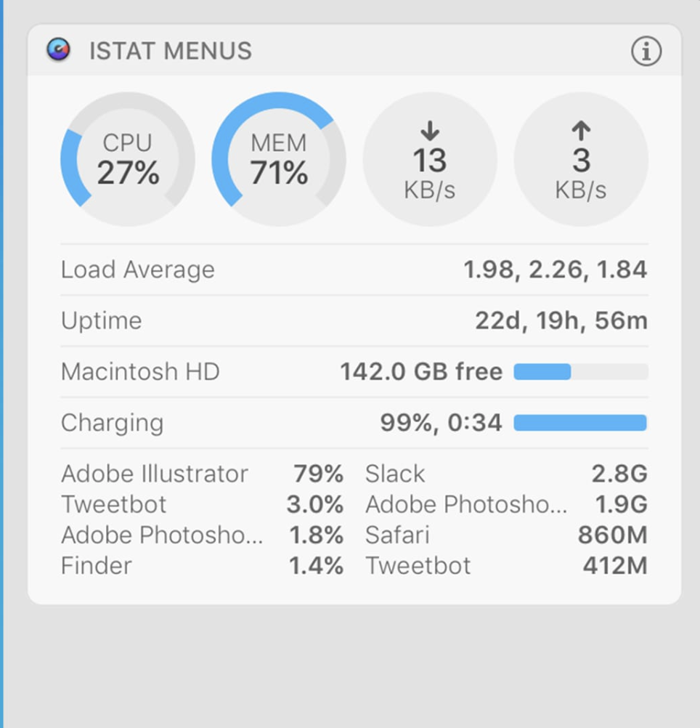
Task: Select the Uptime row
Action: pyautogui.click(x=354, y=320)
